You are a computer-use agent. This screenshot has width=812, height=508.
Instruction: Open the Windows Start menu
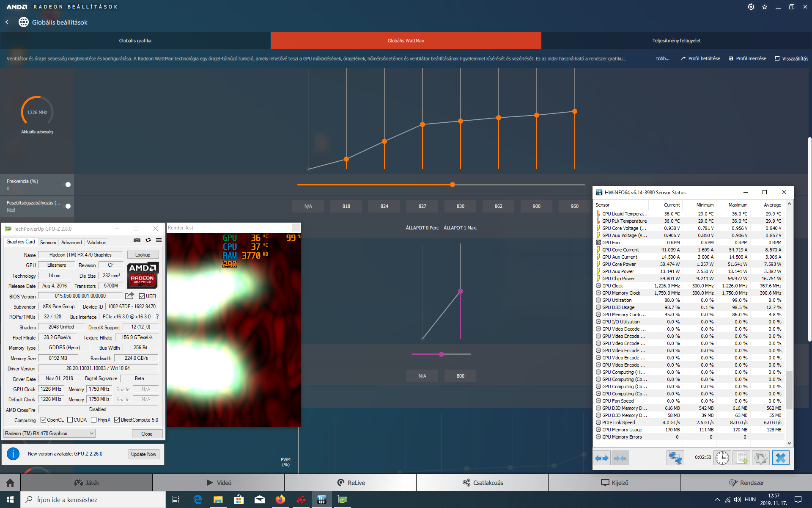coord(10,500)
